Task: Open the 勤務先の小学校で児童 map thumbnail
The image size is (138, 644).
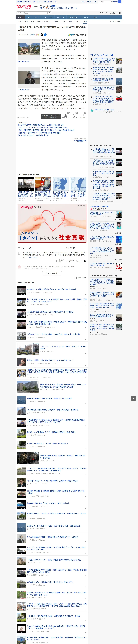Action: [78, 184]
